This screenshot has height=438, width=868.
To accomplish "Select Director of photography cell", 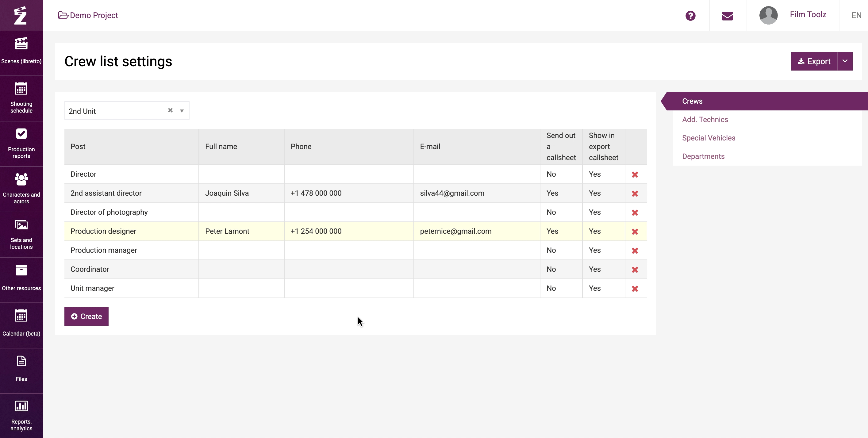I will coord(131,212).
